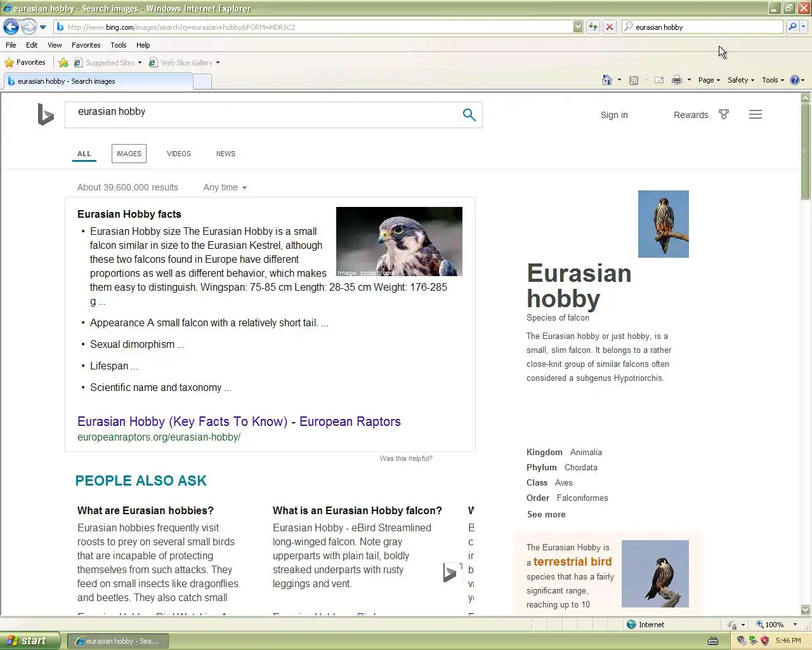Open the Home page icon

pos(607,80)
